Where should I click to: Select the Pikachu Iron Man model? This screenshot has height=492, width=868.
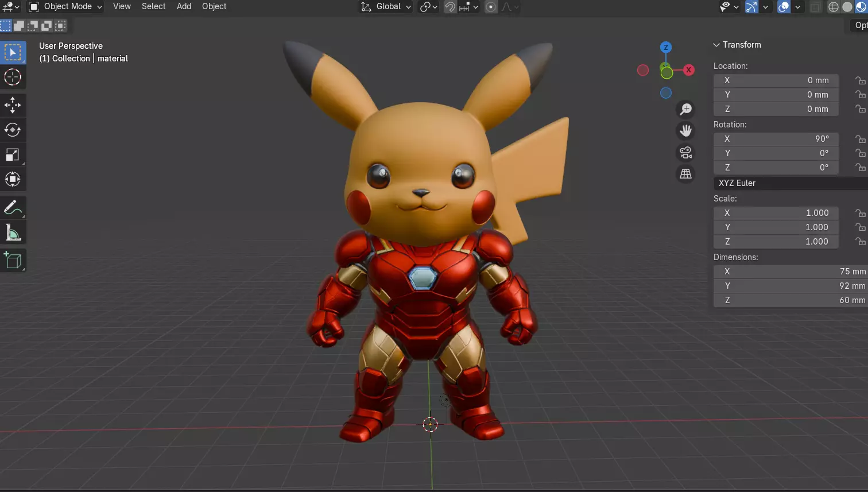[424, 241]
